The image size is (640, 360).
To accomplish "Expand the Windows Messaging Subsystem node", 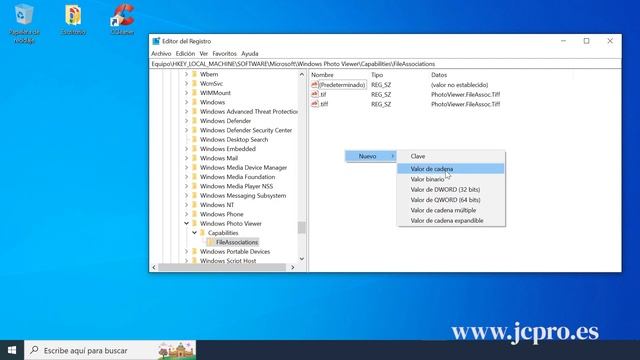I will 187,196.
